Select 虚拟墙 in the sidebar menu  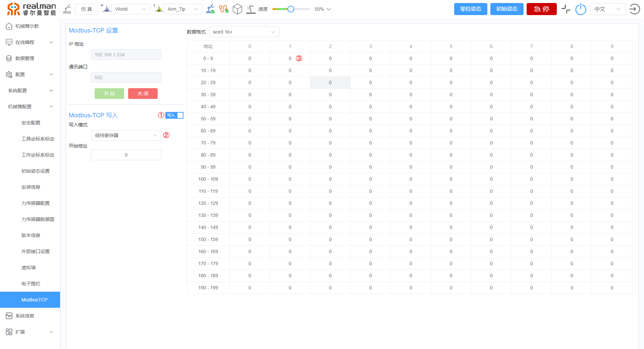pyautogui.click(x=29, y=268)
